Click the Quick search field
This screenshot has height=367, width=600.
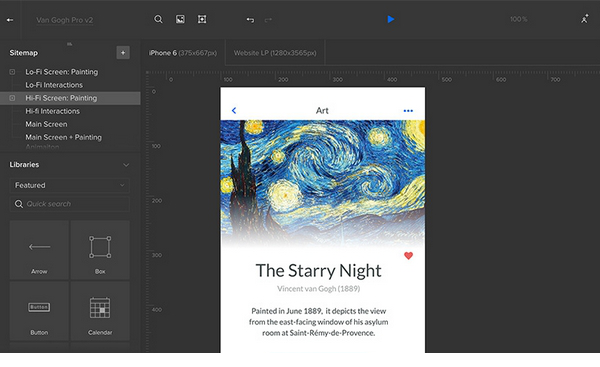pos(70,204)
